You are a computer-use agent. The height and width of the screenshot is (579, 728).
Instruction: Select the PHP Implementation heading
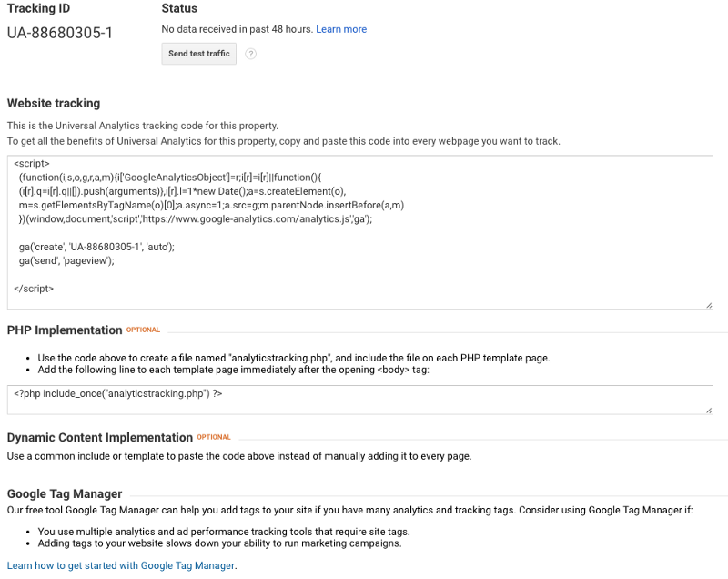[65, 330]
